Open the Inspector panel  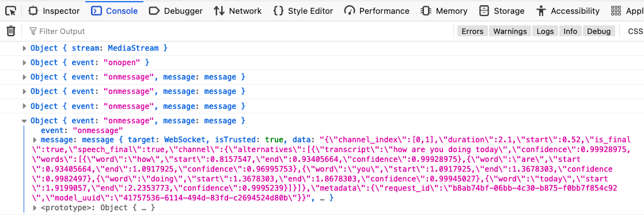click(54, 11)
